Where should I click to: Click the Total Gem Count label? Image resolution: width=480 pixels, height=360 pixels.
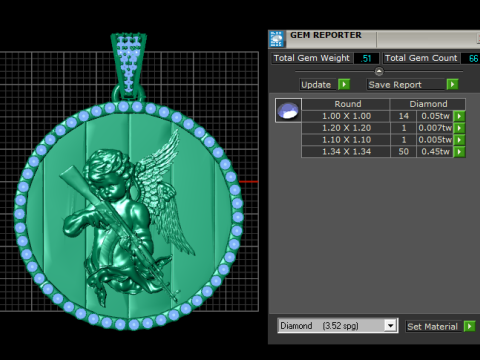click(421, 58)
